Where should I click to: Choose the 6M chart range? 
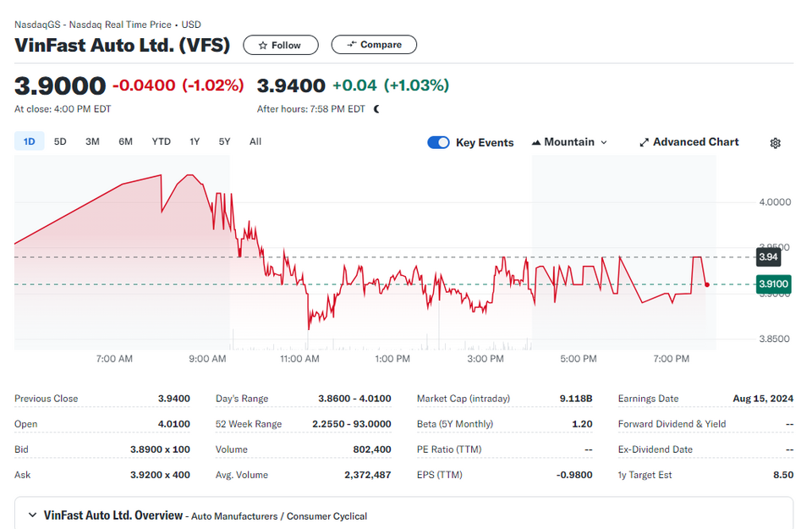(x=125, y=141)
